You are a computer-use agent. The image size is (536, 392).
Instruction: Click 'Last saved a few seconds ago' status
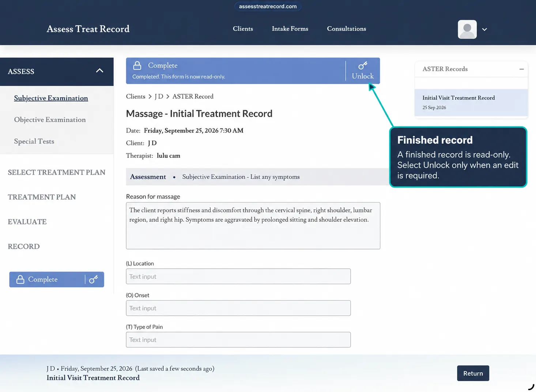[175, 369]
